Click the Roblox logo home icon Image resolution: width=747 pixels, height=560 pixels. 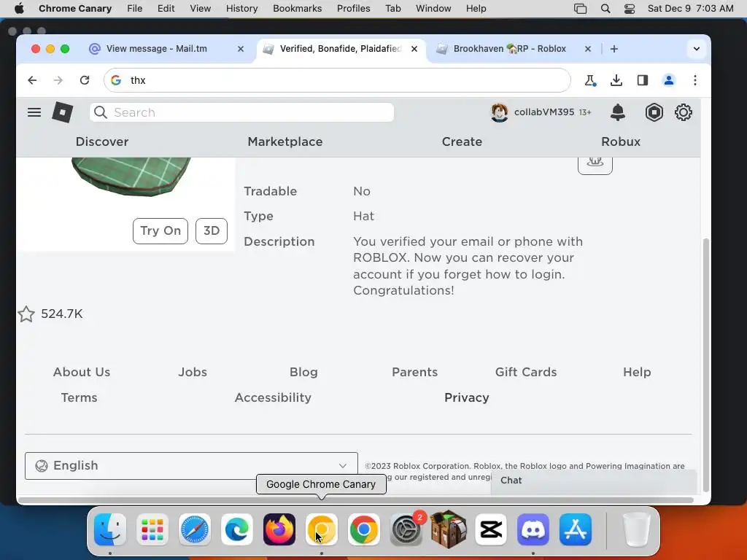click(63, 112)
